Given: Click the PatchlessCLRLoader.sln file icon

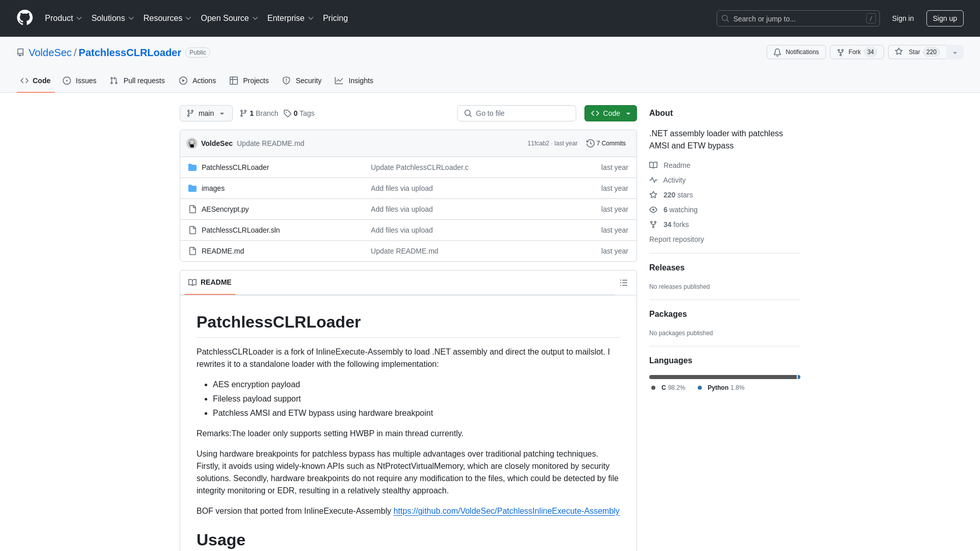Looking at the screenshot, I should click(192, 230).
